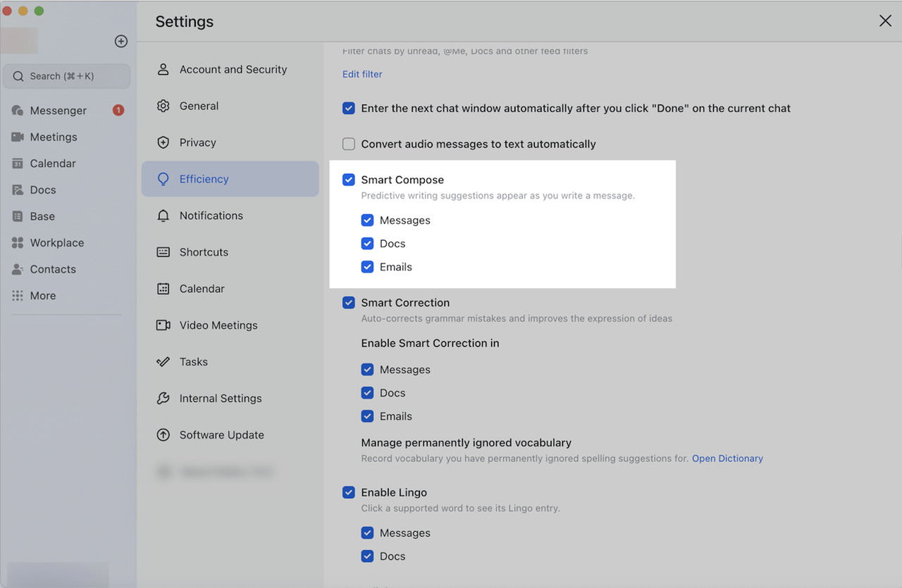This screenshot has height=588, width=902.
Task: Open Notifications bell settings
Action: pyautogui.click(x=163, y=216)
